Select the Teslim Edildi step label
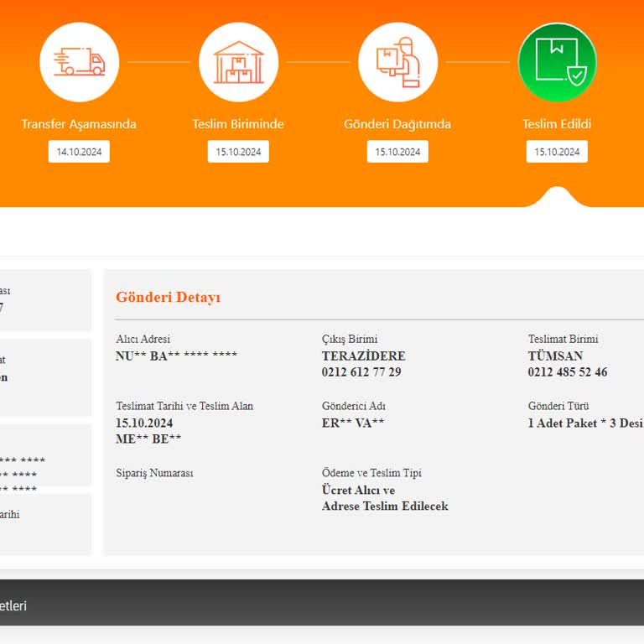 (557, 124)
